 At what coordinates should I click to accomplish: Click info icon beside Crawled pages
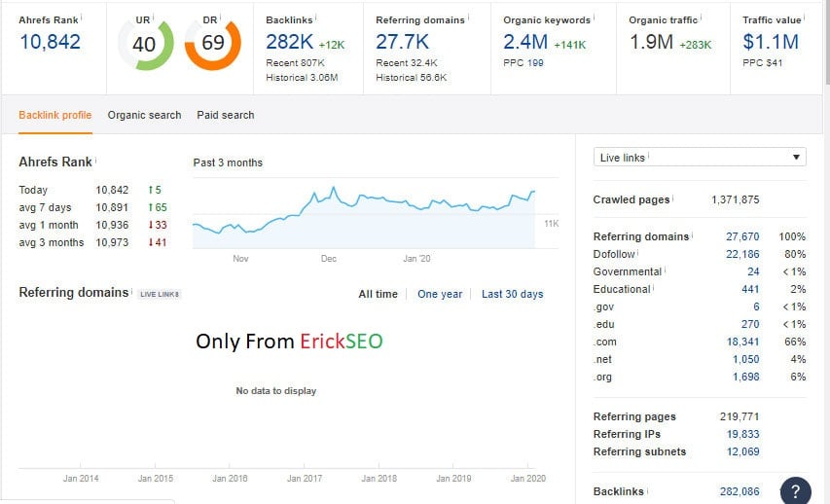coord(673,198)
